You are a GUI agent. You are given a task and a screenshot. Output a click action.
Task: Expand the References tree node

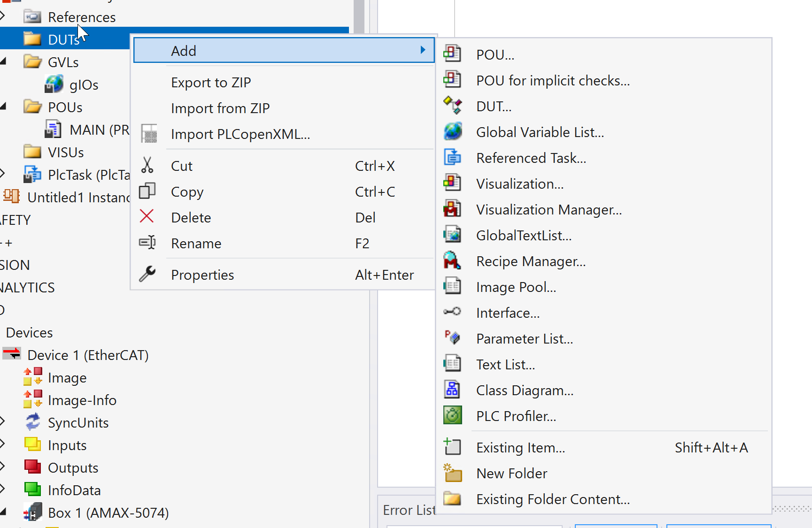3,16
